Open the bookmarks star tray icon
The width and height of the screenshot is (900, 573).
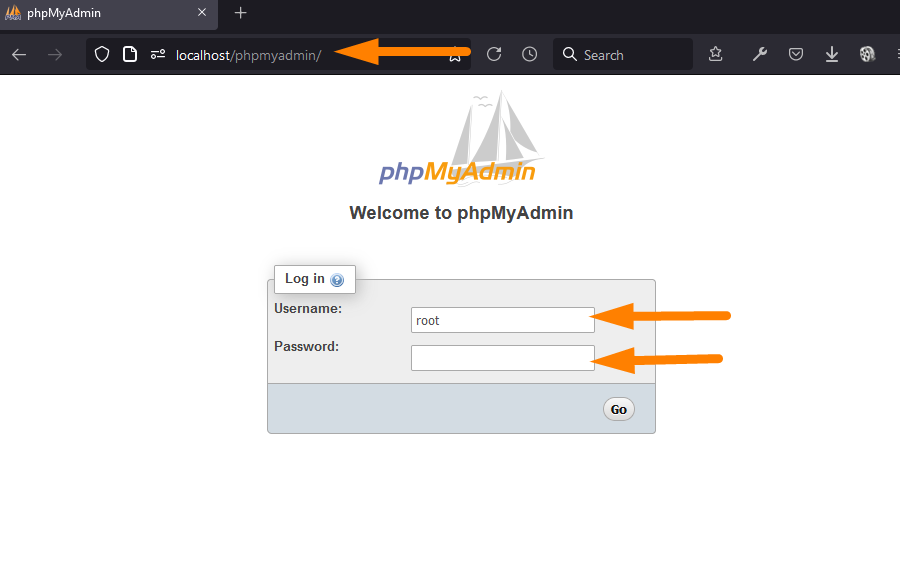(x=715, y=55)
